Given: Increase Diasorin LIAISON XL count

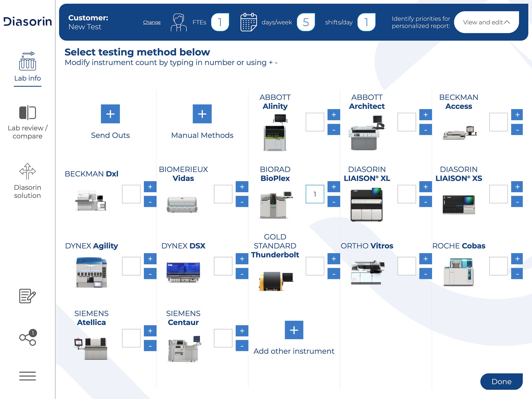Looking at the screenshot, I should [x=425, y=187].
